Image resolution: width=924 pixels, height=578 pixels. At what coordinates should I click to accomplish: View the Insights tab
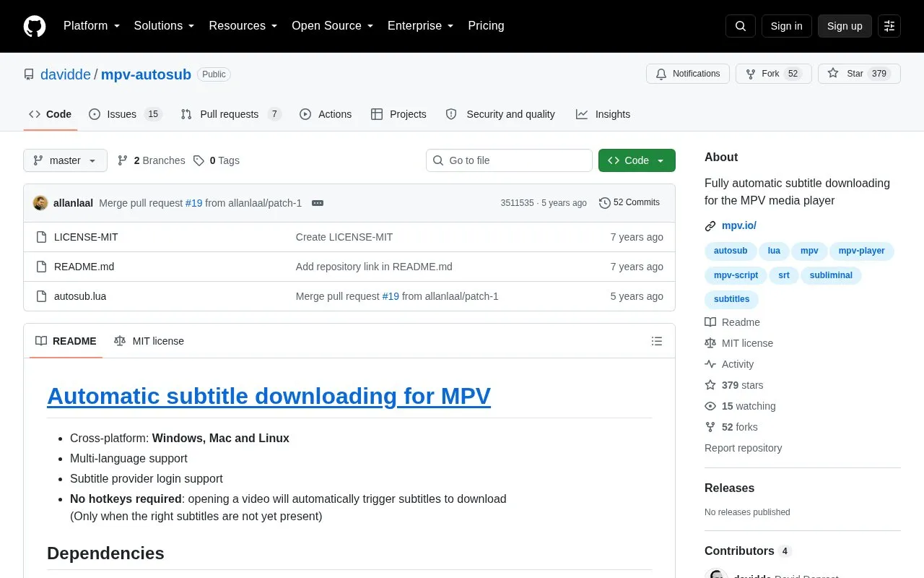[x=603, y=114]
